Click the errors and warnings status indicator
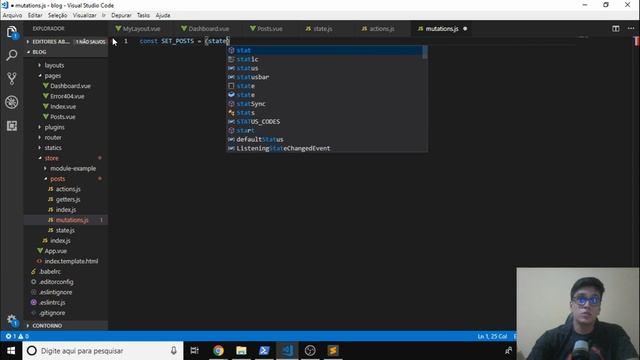This screenshot has height=360, width=640. pos(17,336)
